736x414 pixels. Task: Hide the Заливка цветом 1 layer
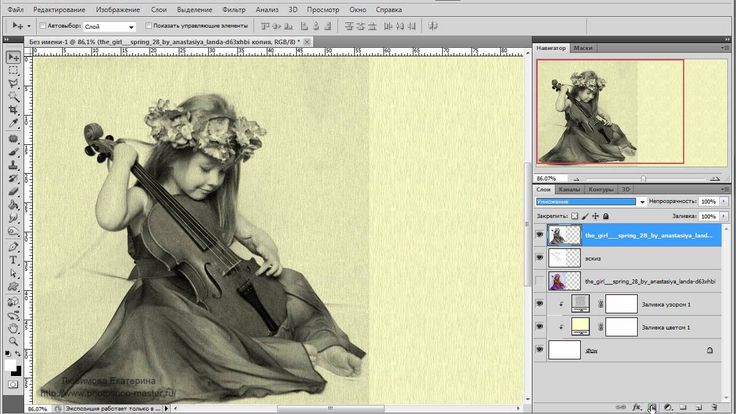(540, 327)
